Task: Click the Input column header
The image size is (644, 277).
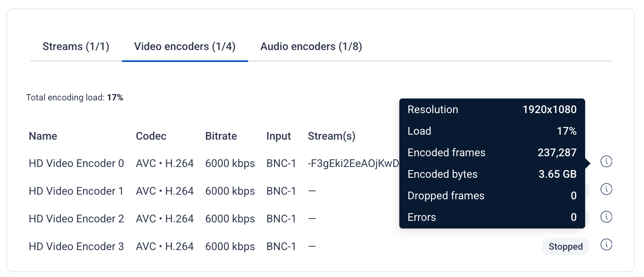Action: point(279,136)
